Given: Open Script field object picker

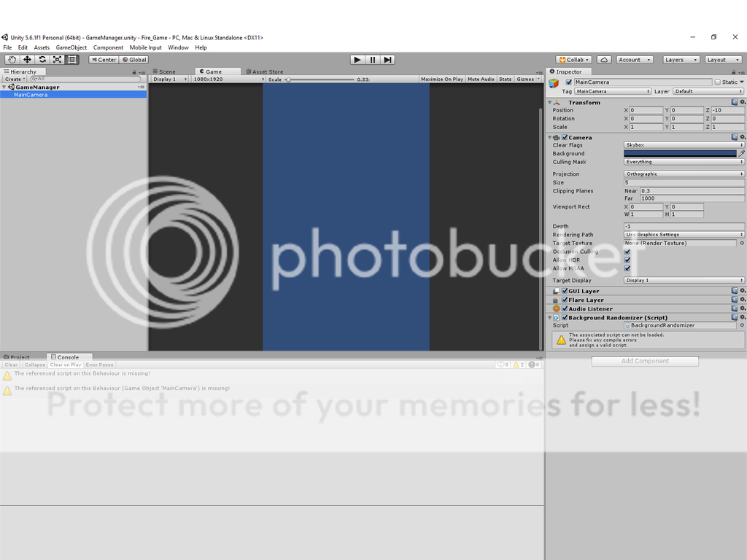Looking at the screenshot, I should click(742, 325).
